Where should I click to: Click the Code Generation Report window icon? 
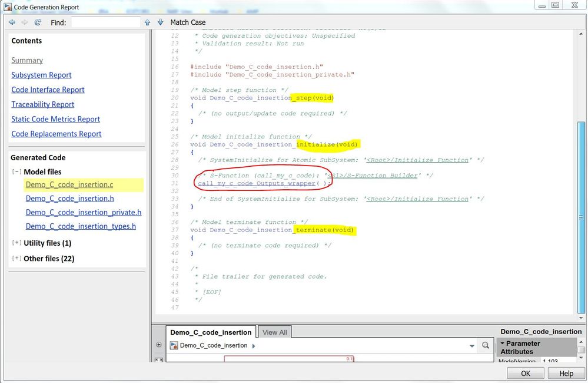8,6
